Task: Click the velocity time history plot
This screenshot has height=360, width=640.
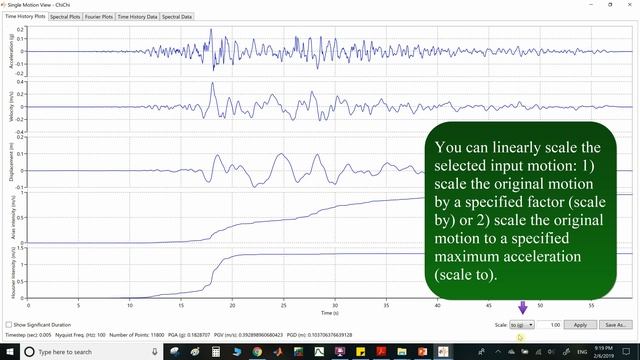Action: (330, 107)
